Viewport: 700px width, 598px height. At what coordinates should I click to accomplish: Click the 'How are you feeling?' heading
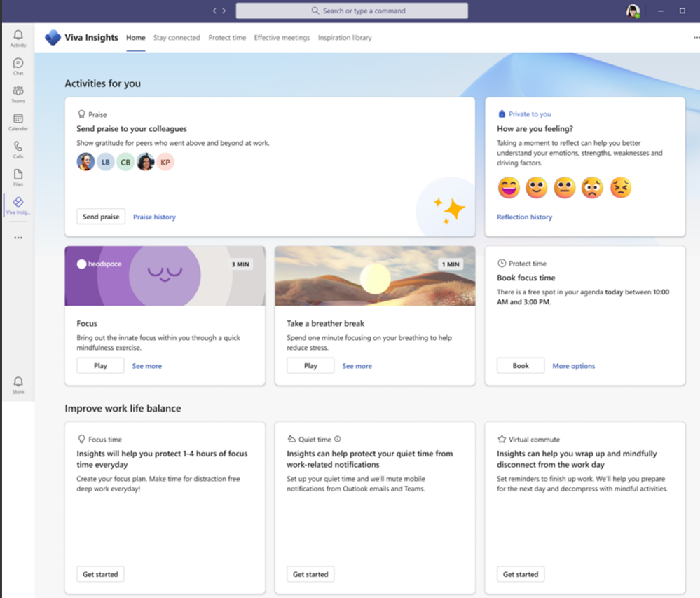535,128
